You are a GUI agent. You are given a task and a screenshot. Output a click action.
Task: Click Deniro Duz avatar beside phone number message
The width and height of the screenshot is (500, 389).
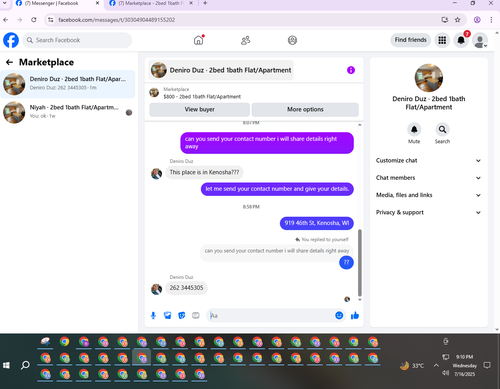[156, 289]
